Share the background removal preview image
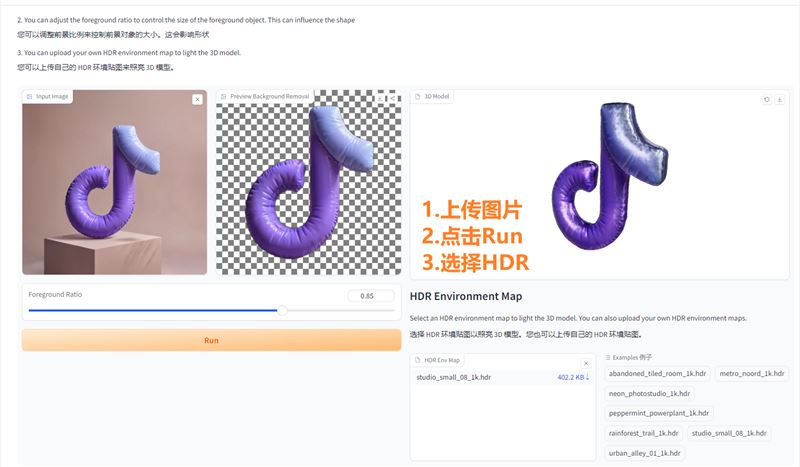 (x=392, y=98)
